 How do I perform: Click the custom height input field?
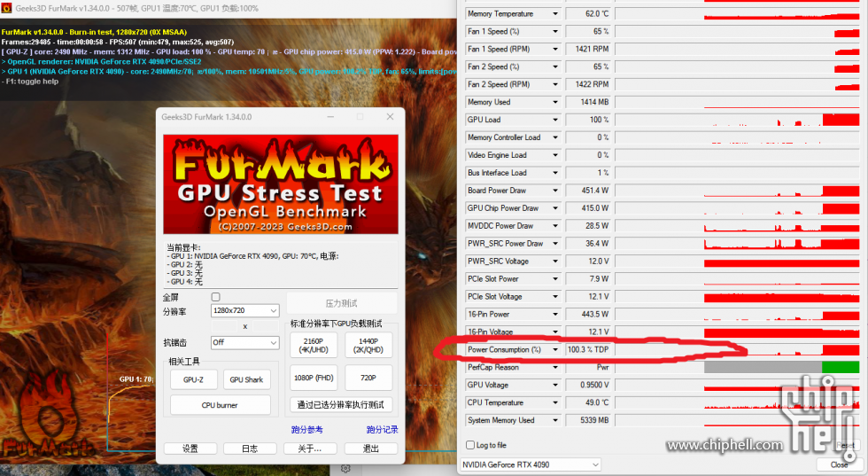click(266, 326)
